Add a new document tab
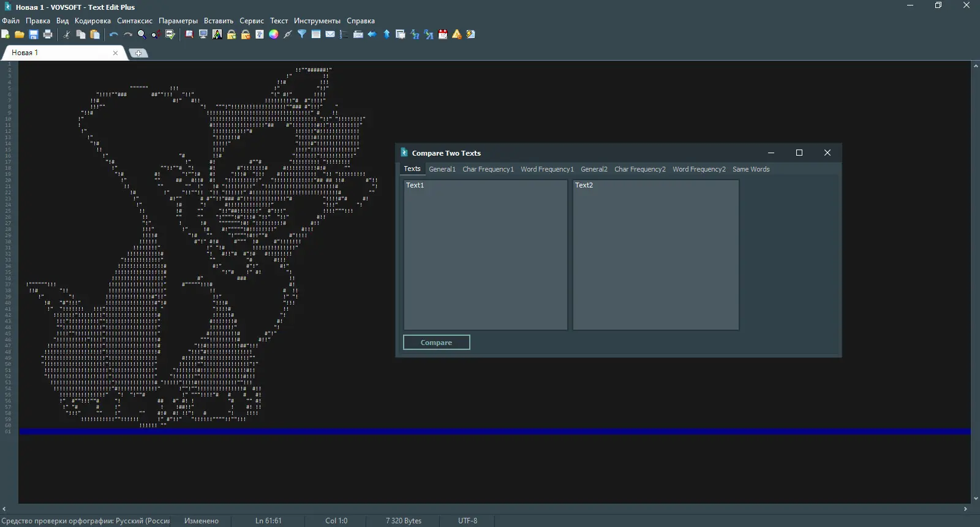The image size is (980, 527). tap(138, 53)
